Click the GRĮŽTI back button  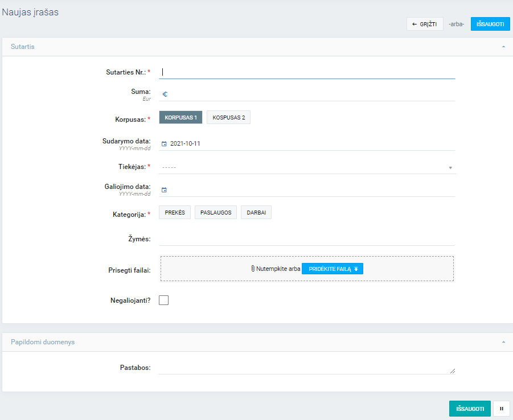tap(425, 24)
